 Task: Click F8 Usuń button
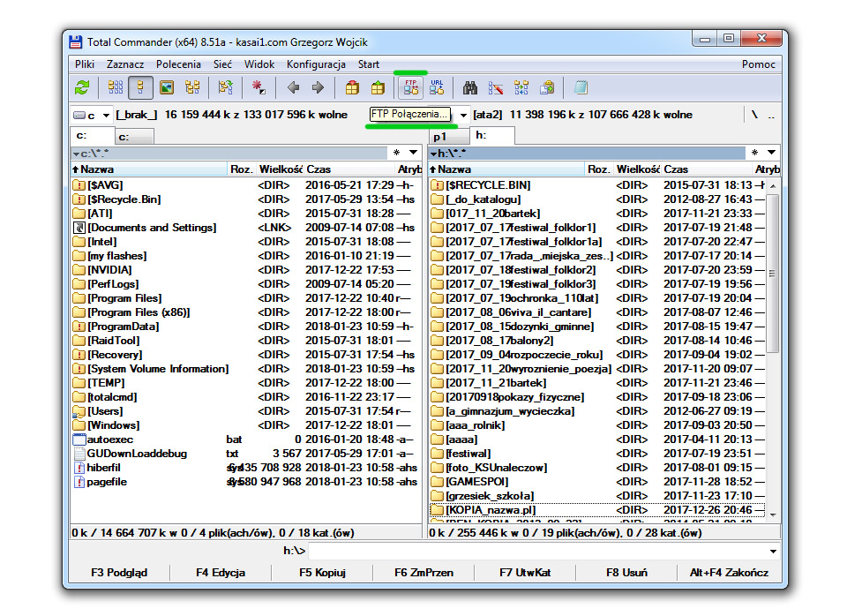(x=626, y=572)
